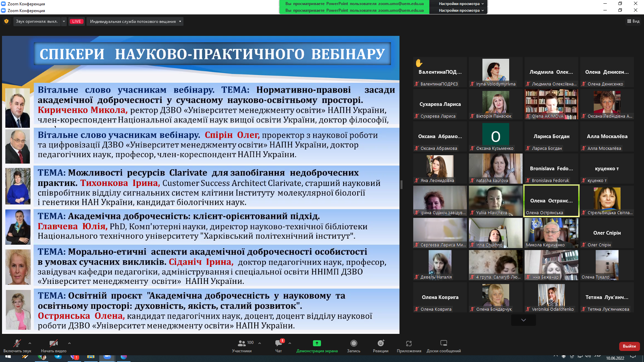644x362 pixels.
Task: Open the Reactions (Реакции) icon
Action: [x=380, y=343]
